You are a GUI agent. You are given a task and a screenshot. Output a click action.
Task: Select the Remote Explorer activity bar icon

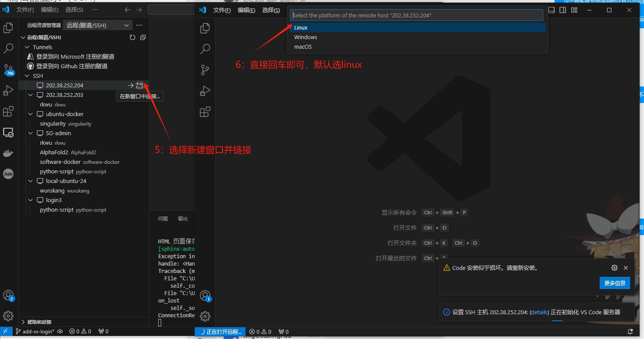pos(8,133)
